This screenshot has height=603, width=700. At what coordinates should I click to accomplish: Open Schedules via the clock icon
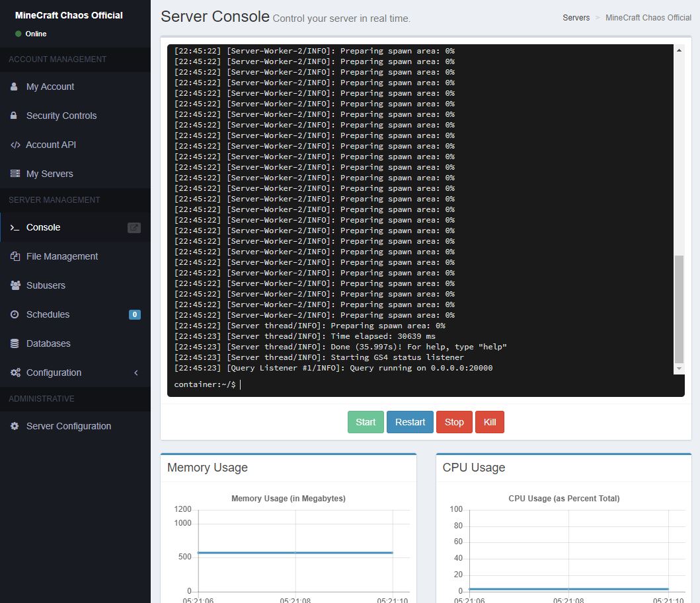[15, 314]
